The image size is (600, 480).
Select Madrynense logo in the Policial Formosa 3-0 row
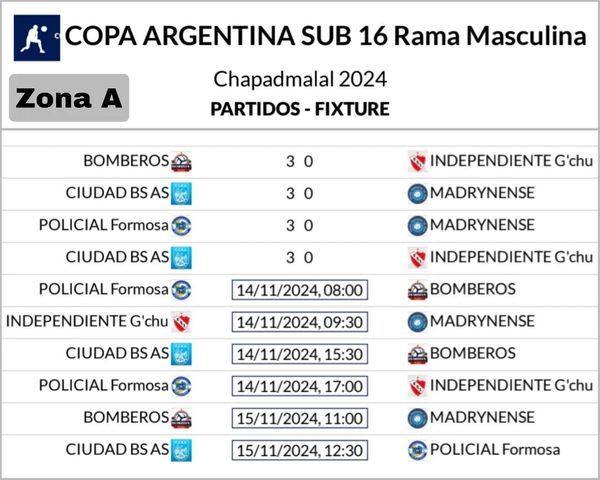pos(417,226)
